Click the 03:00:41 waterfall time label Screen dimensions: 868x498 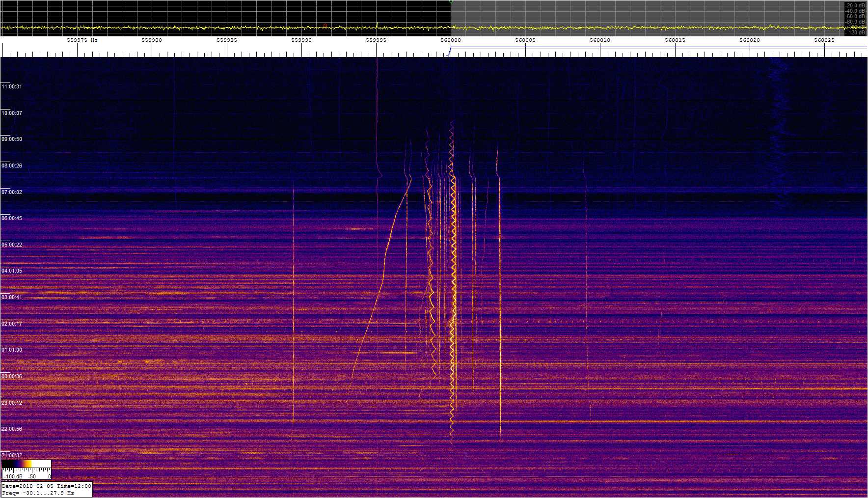point(12,297)
